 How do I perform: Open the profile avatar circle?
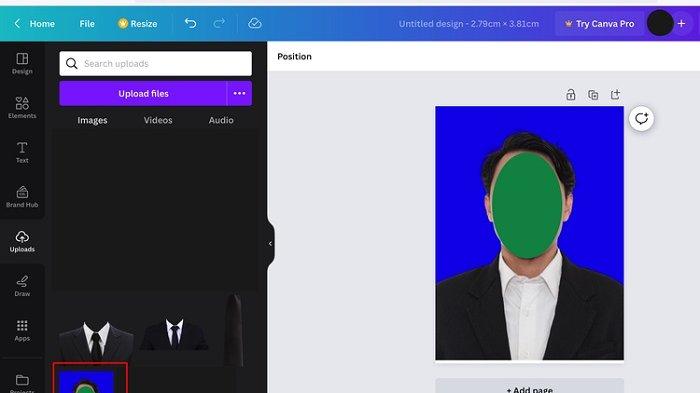pyautogui.click(x=660, y=23)
